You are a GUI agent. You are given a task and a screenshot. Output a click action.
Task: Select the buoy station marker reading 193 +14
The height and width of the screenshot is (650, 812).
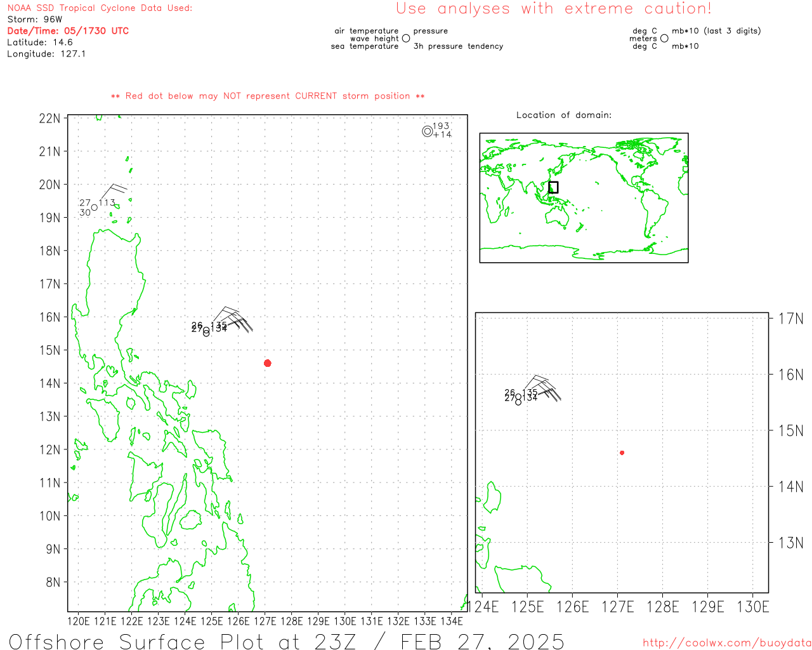click(x=428, y=131)
